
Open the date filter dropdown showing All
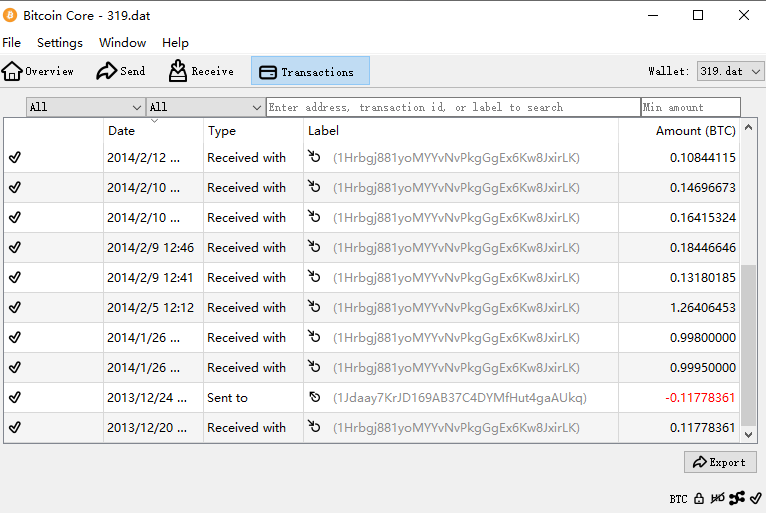85,107
